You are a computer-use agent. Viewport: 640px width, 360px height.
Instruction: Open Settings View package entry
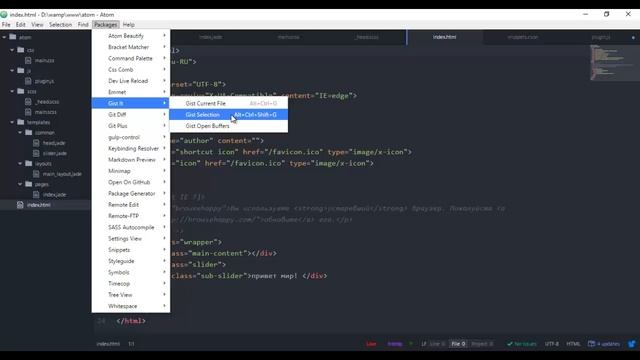131,238
